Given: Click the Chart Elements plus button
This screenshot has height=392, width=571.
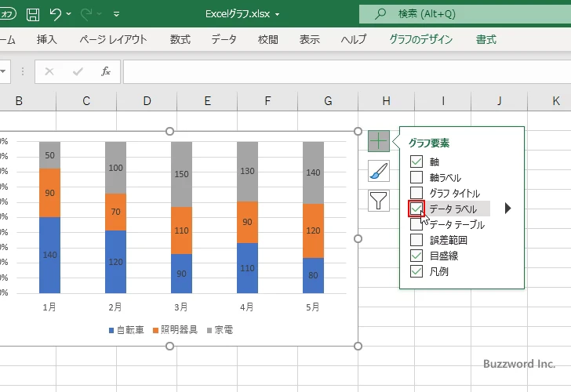Looking at the screenshot, I should point(379,141).
